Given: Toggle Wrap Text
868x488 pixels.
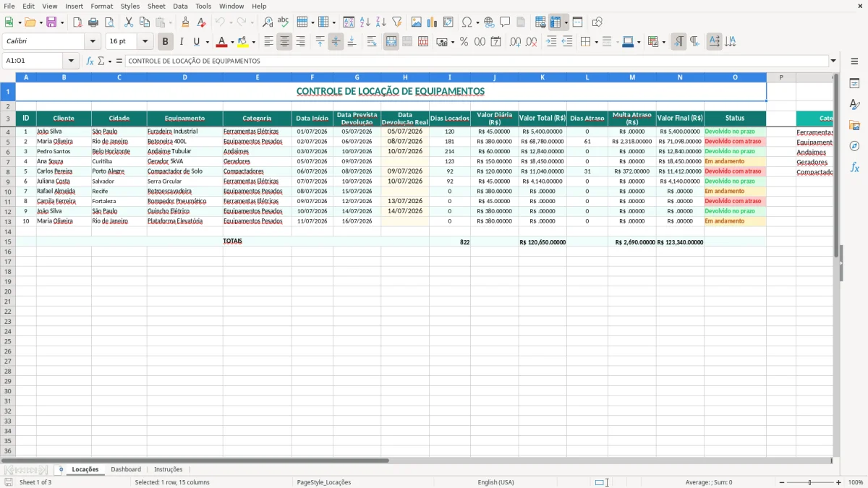Looking at the screenshot, I should coord(371,42).
